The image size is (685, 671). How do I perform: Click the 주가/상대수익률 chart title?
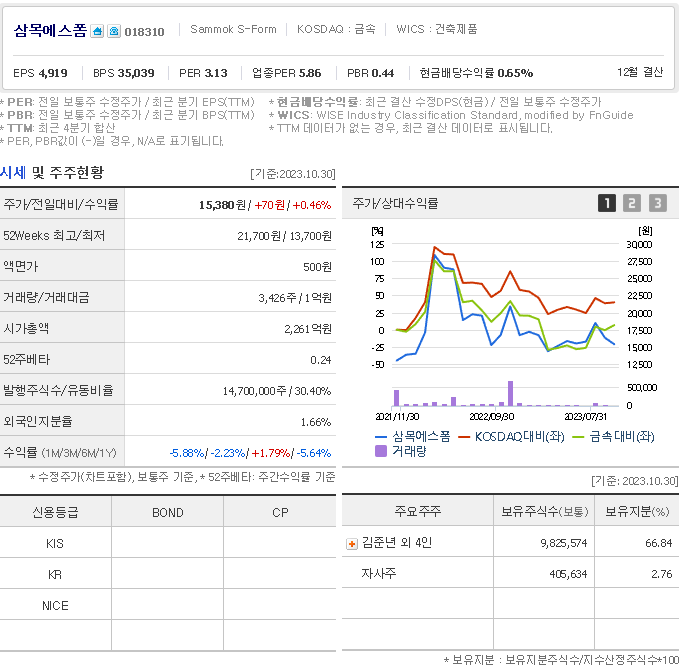(x=395, y=203)
